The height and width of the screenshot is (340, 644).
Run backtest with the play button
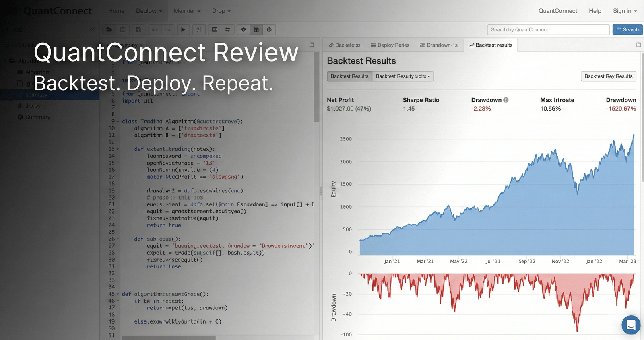coord(183,29)
